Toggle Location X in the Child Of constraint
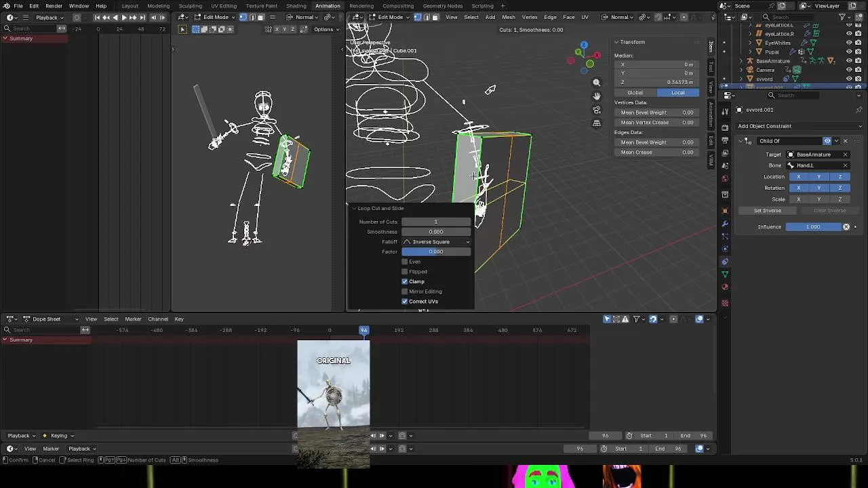Viewport: 868px width, 488px height. tap(798, 177)
